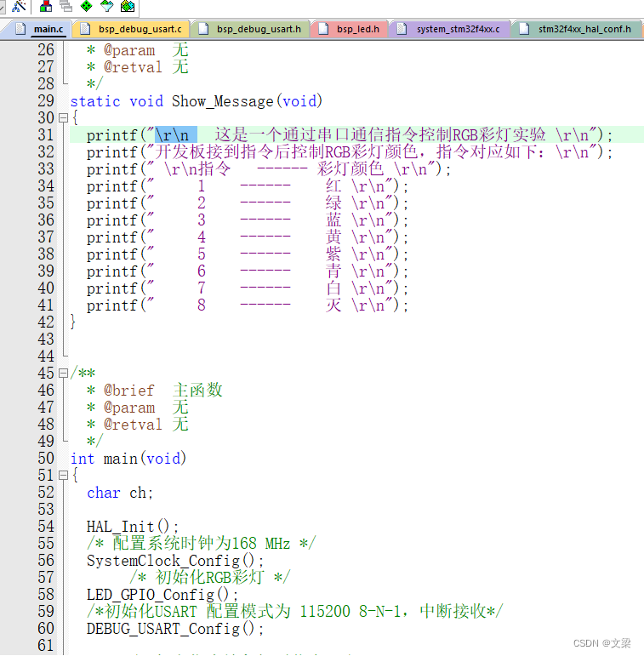The width and height of the screenshot is (644, 656).
Task: Click printf line with '绿' color
Action: pos(248,203)
